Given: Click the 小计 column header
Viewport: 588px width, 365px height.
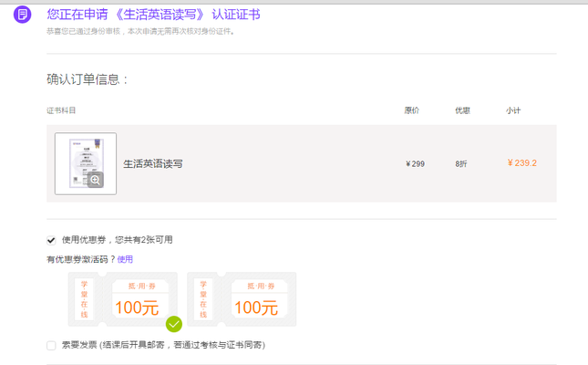Looking at the screenshot, I should pos(513,110).
